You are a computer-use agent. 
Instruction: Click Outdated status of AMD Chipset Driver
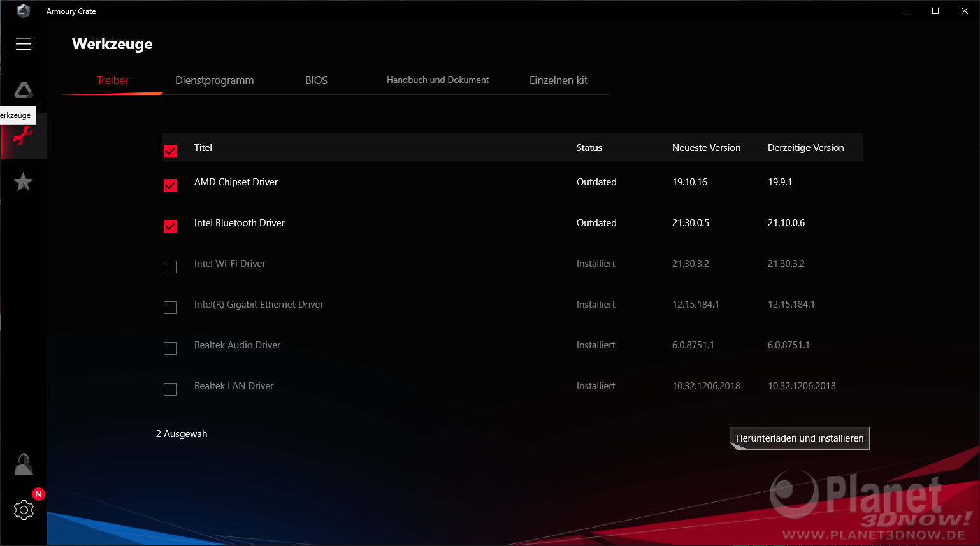pos(596,182)
